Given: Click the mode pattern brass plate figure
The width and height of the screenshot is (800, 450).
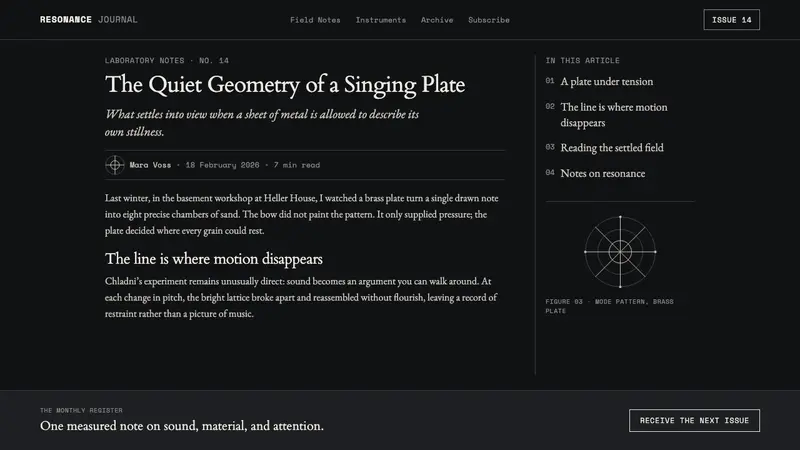Looking at the screenshot, I should click(x=620, y=252).
